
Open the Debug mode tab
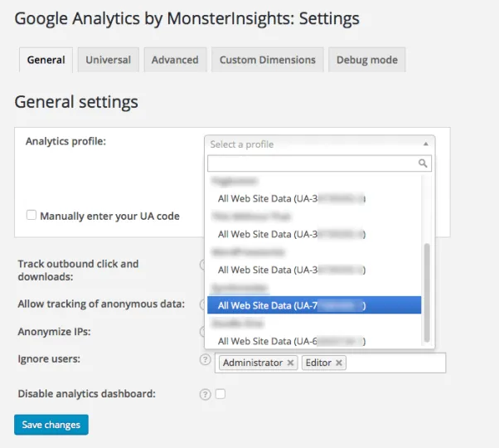click(367, 60)
